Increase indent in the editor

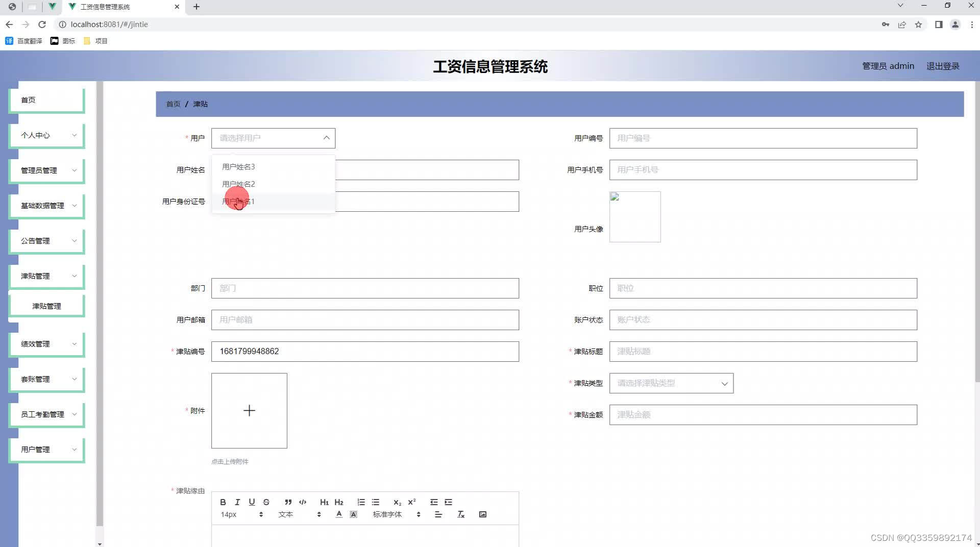click(x=449, y=502)
